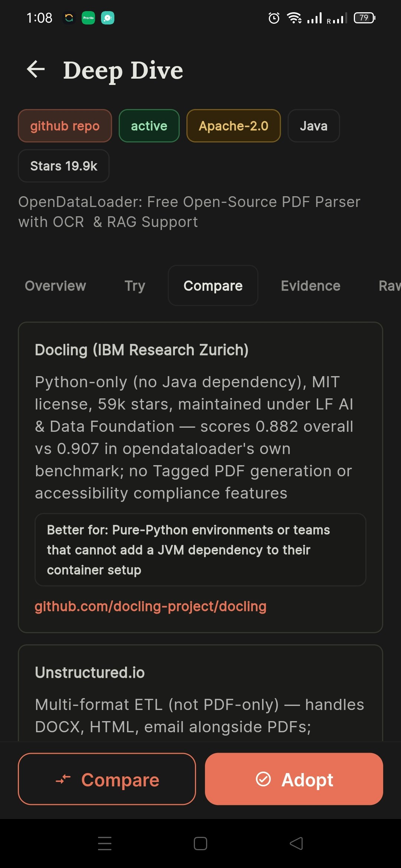Image resolution: width=401 pixels, height=868 pixels.
Task: Tap the Docling (IBM Research Zurich) heading
Action: click(x=141, y=350)
